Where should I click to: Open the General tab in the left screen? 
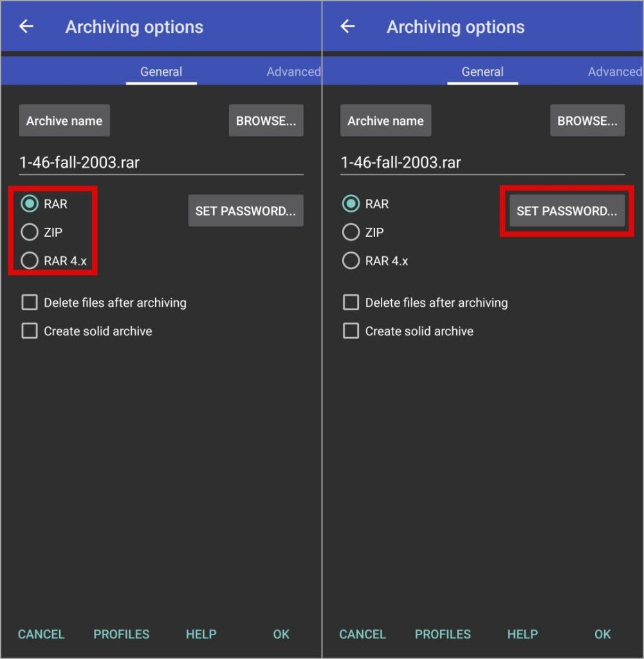[161, 72]
